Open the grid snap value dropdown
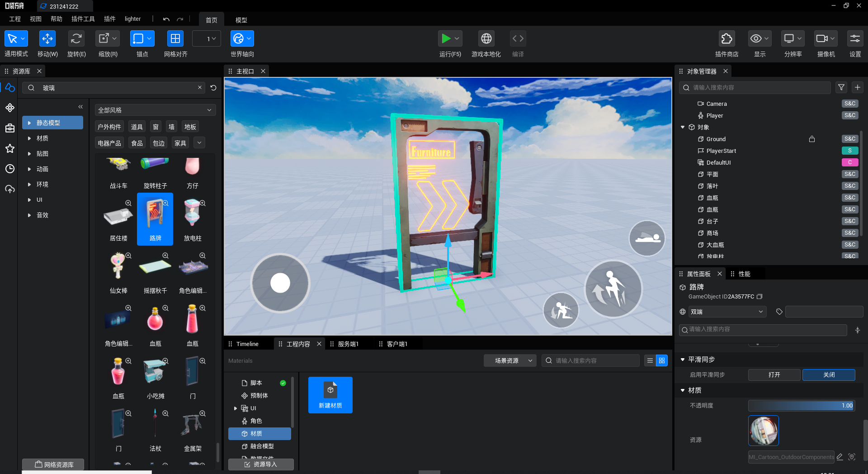 click(x=207, y=39)
